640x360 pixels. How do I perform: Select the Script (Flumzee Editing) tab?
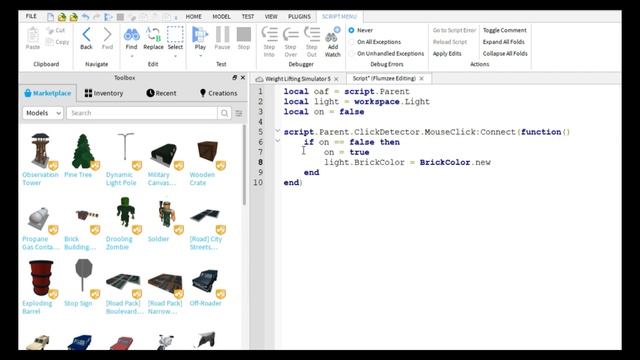384,78
